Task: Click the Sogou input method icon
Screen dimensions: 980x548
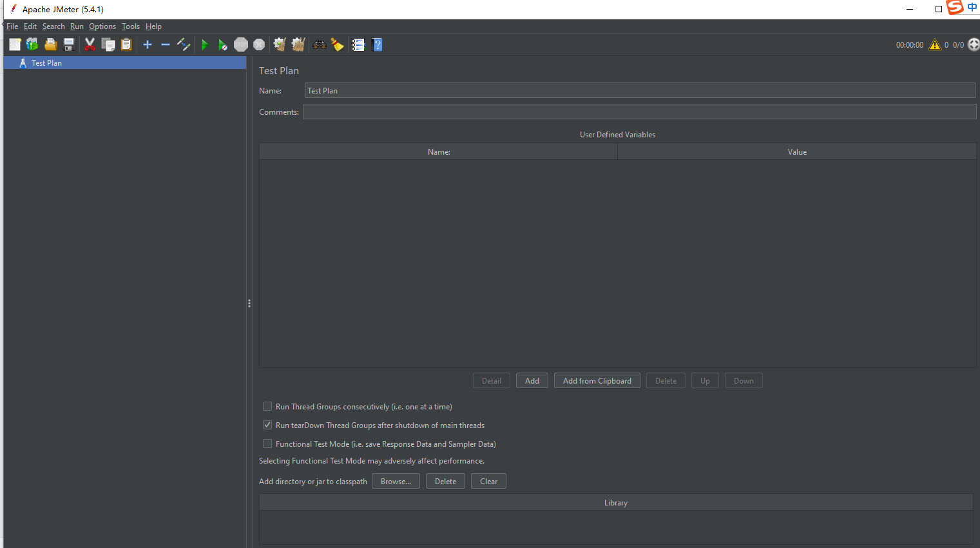Action: coord(955,7)
